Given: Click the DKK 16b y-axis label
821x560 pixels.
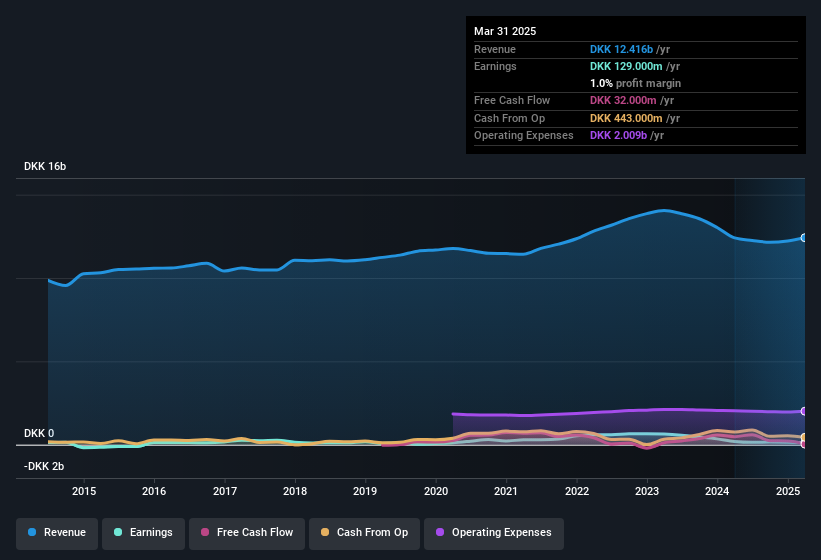Looking at the screenshot, I should click(x=45, y=166).
